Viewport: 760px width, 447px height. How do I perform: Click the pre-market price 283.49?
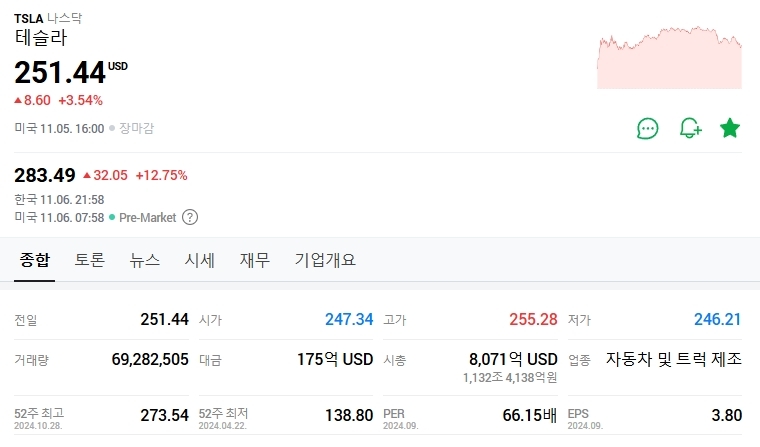(45, 175)
